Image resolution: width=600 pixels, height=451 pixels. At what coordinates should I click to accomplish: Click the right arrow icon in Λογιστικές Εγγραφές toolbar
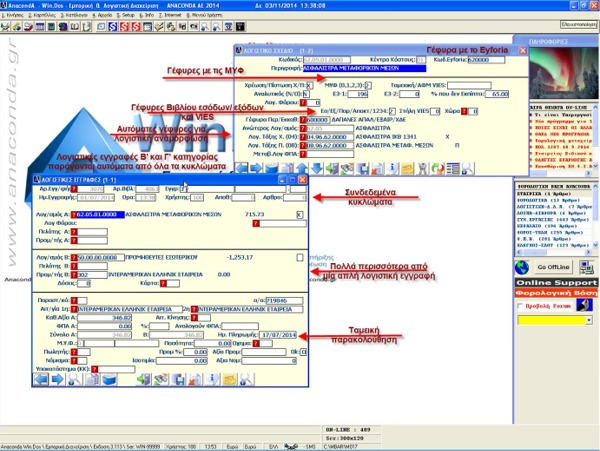click(x=57, y=379)
